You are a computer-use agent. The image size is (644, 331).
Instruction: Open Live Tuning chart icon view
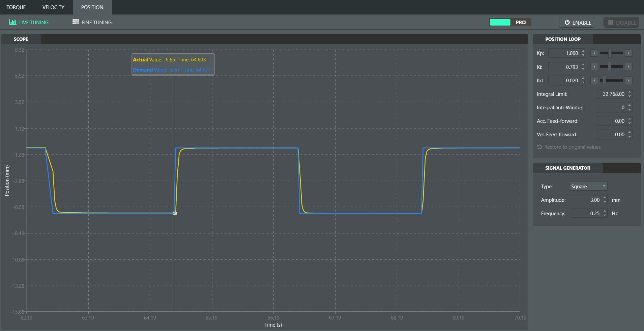[12, 22]
